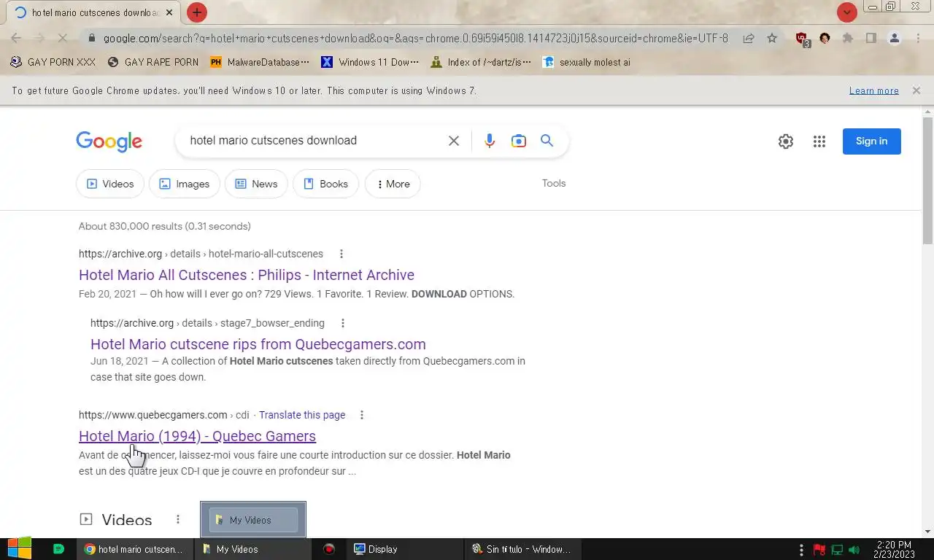This screenshot has width=934, height=560.
Task: Open the Chrome profile icon
Action: (895, 39)
